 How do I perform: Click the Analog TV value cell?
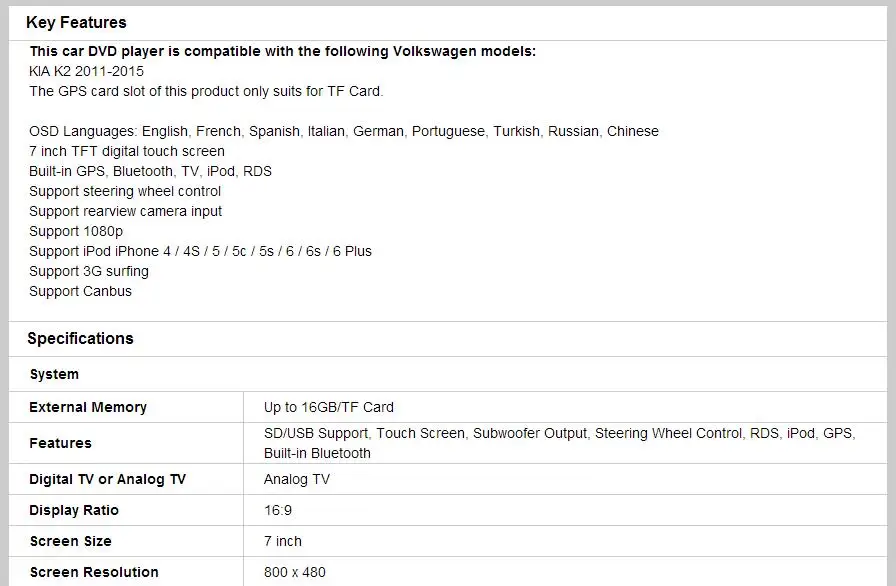click(x=297, y=479)
